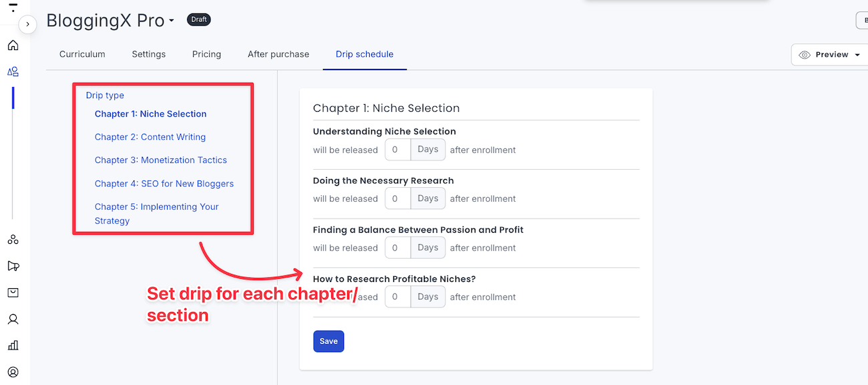Open the BloggingX Pro title dropdown
Viewport: 868px width, 385px height.
click(x=172, y=21)
